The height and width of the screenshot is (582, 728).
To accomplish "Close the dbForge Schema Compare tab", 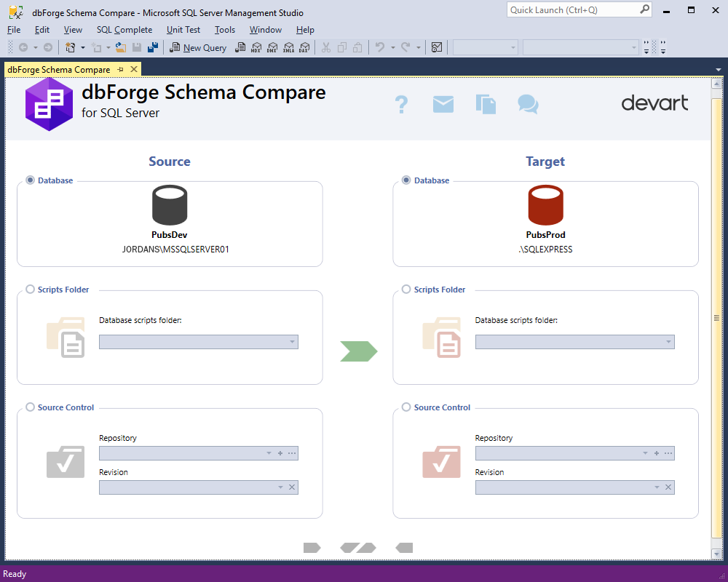I will [x=134, y=69].
